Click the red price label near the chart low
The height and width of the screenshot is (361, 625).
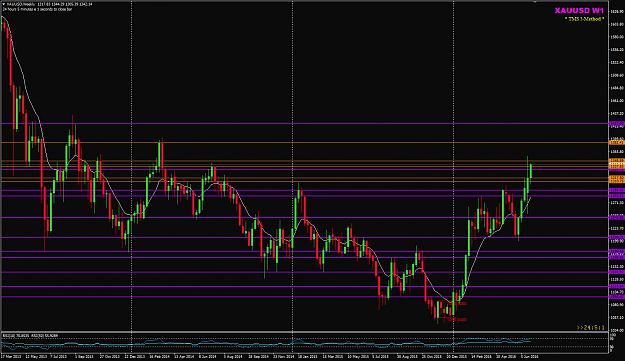click(x=456, y=319)
